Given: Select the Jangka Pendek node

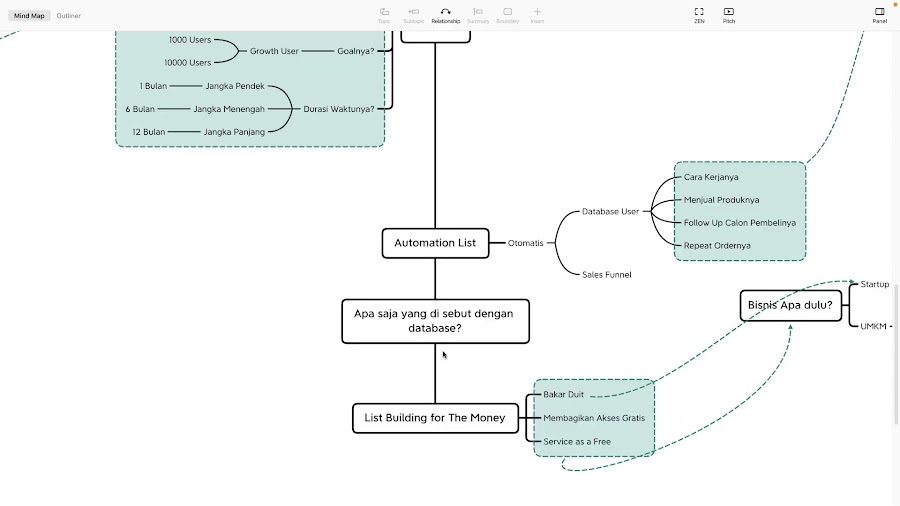Looking at the screenshot, I should click(235, 86).
